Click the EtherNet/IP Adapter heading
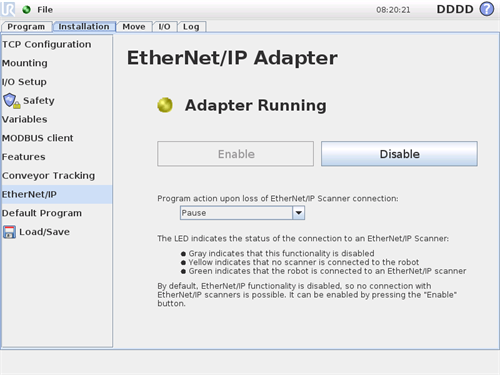The height and width of the screenshot is (375, 500). tap(232, 58)
